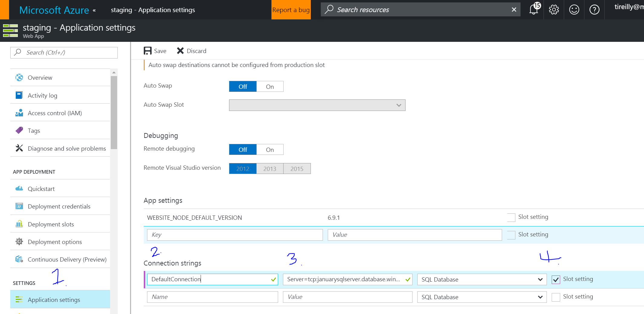Screen dimensions: 644x314
Task: Open type dropdown for empty connection string row
Action: (482, 297)
